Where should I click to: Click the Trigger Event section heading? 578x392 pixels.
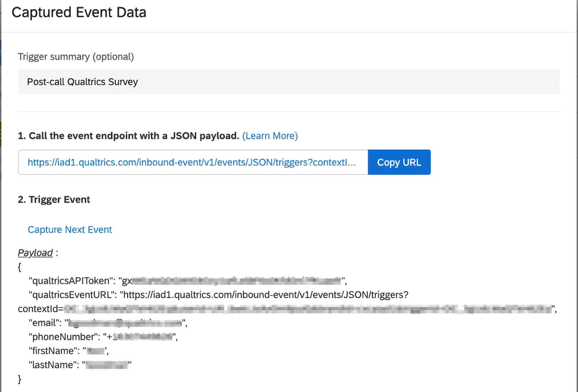[x=54, y=199]
